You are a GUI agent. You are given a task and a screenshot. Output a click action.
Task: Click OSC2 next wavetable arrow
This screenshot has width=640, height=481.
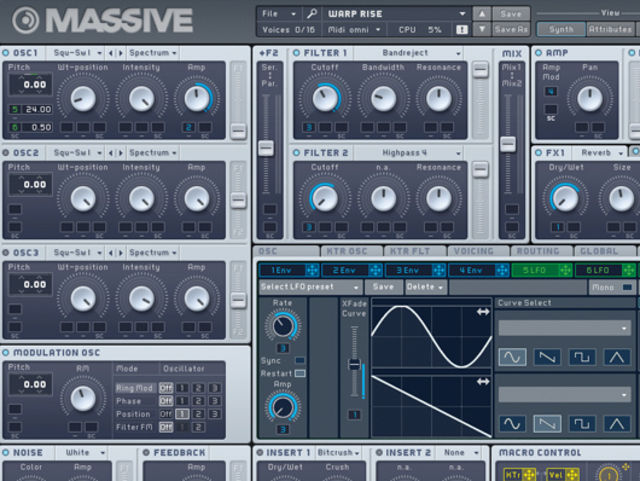pos(120,153)
